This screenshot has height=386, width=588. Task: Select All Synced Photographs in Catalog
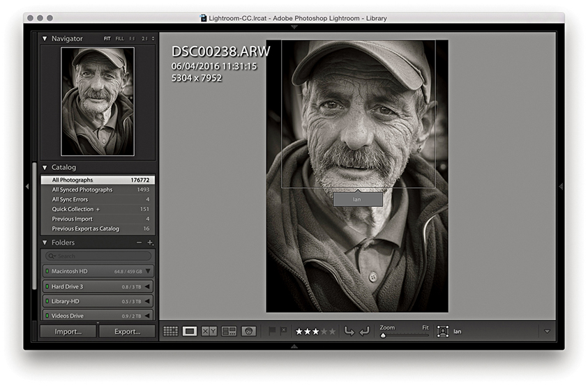click(x=82, y=190)
